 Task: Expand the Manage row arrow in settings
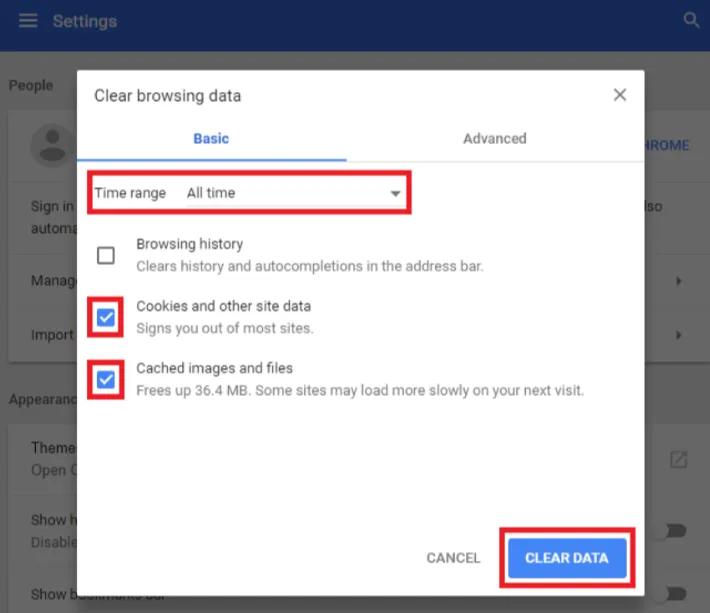pos(678,281)
